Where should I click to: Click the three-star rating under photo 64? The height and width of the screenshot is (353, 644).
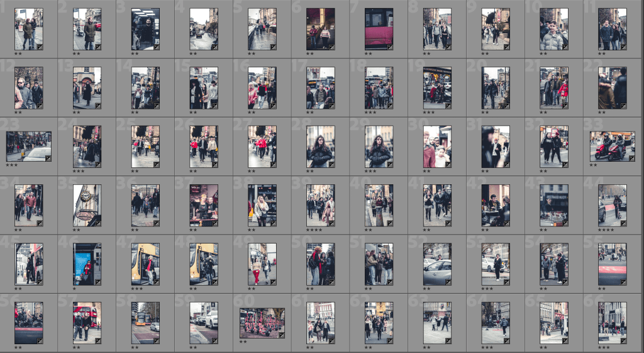tap(487, 347)
